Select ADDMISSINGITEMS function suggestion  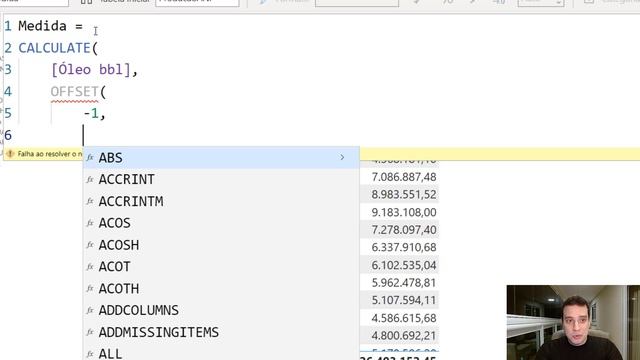click(221, 332)
